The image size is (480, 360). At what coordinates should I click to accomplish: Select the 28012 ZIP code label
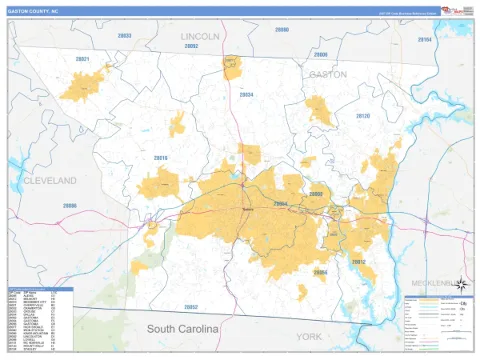pyautogui.click(x=359, y=262)
